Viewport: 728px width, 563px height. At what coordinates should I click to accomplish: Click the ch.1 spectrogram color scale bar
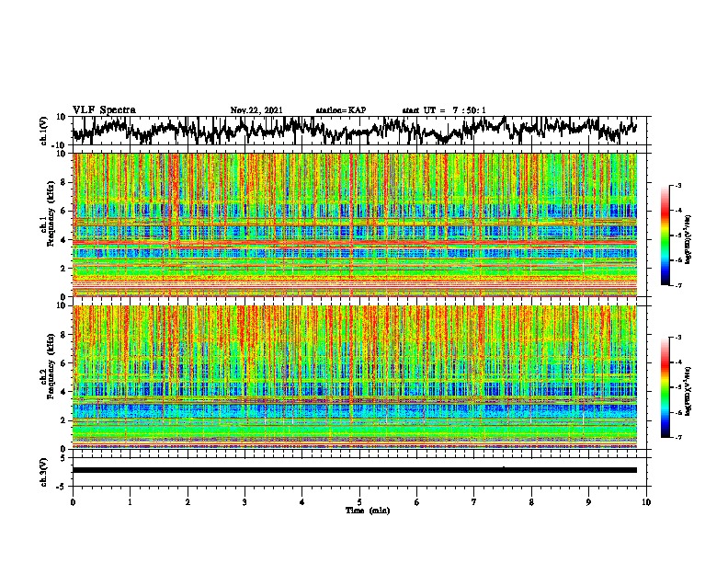click(x=665, y=236)
